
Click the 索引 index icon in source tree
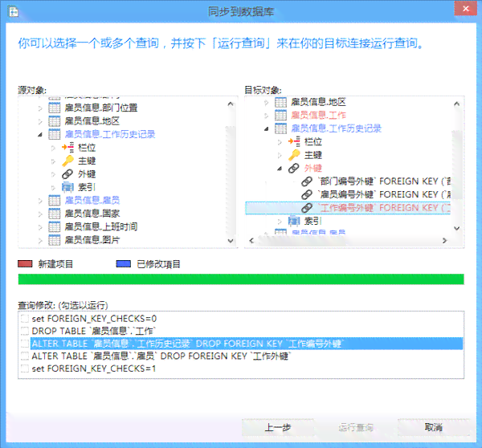click(x=67, y=187)
